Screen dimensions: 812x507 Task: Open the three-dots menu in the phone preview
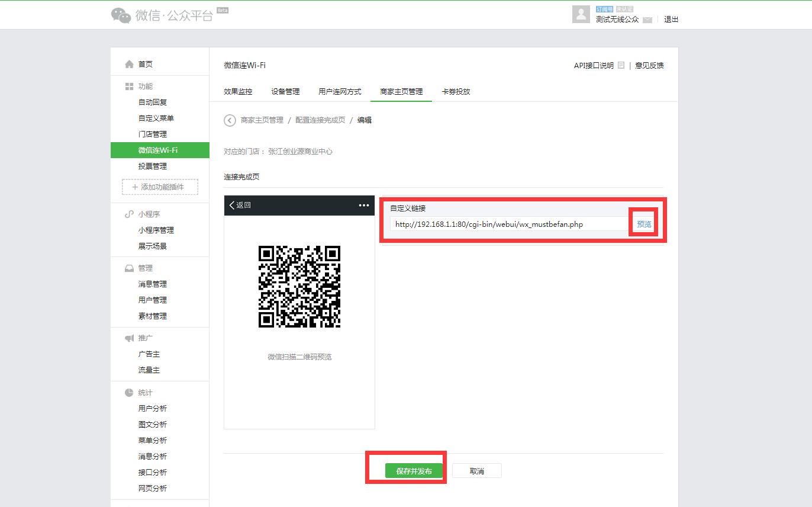coord(364,206)
